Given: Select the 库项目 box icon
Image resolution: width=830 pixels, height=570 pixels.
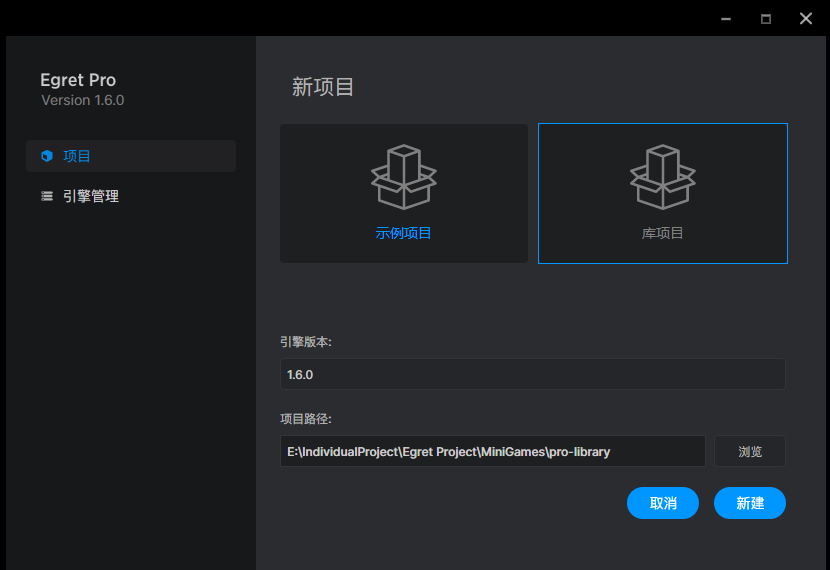Looking at the screenshot, I should [663, 177].
